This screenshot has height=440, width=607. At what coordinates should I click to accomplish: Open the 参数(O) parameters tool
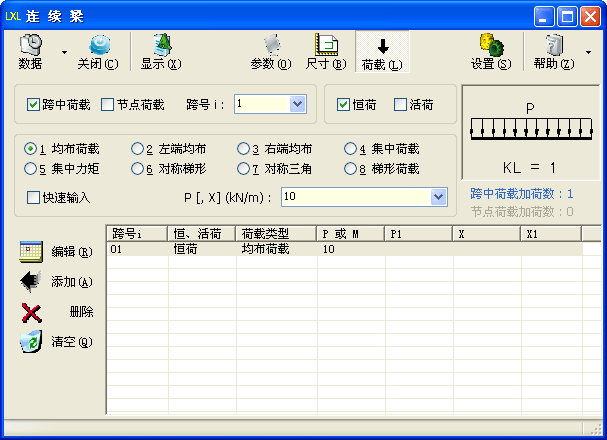pyautogui.click(x=271, y=51)
